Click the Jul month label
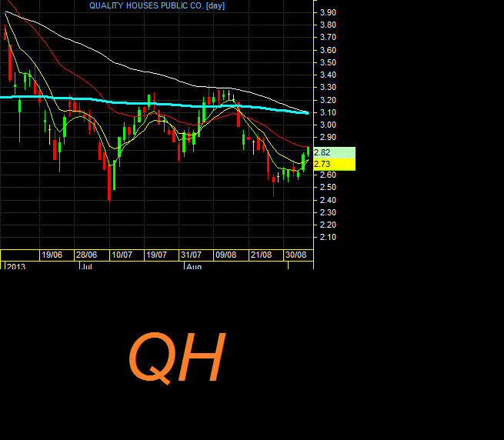504x440 pixels. tap(87, 266)
